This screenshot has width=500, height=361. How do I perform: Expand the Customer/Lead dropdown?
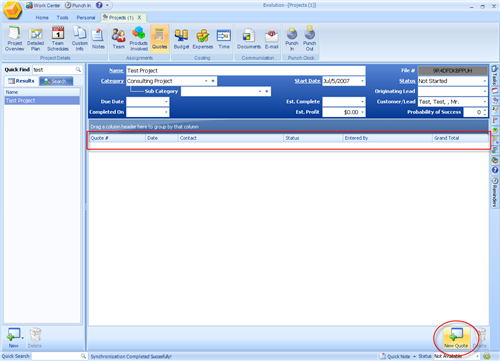point(484,101)
